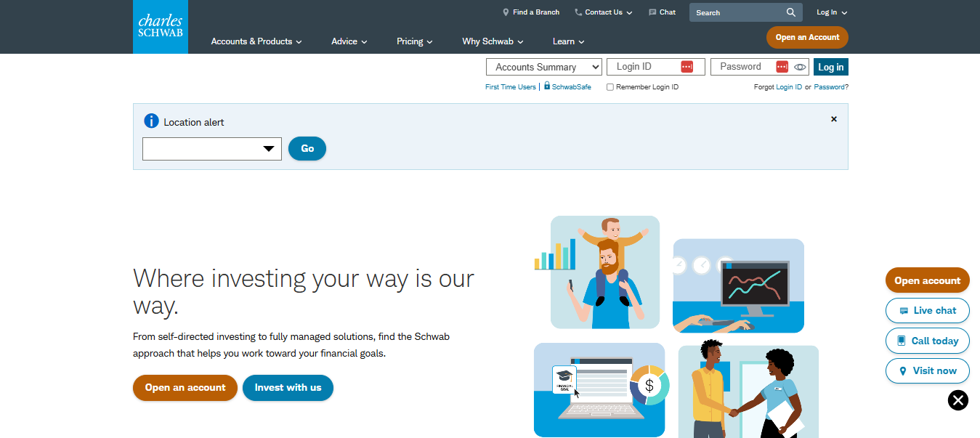Open the Accounts Summary dropdown

tap(544, 67)
